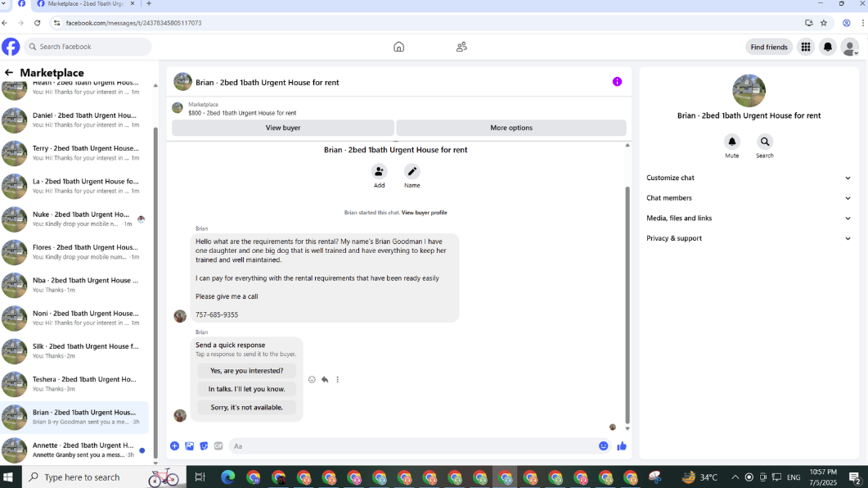Viewport: 868px width, 488px height.
Task: Choose a GIF in composer
Action: click(x=218, y=446)
